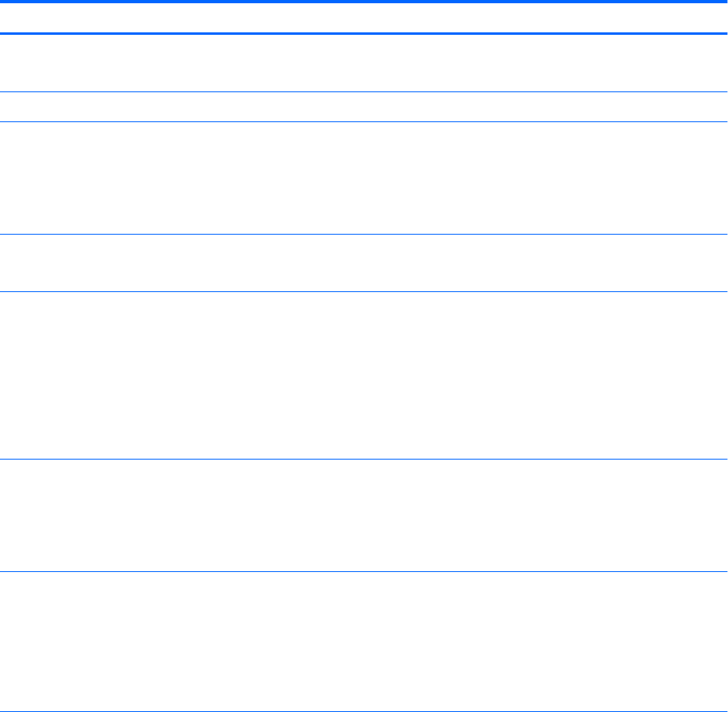Click divider line above the tallest row
Viewport: 728px width, 712px height.
click(364, 292)
